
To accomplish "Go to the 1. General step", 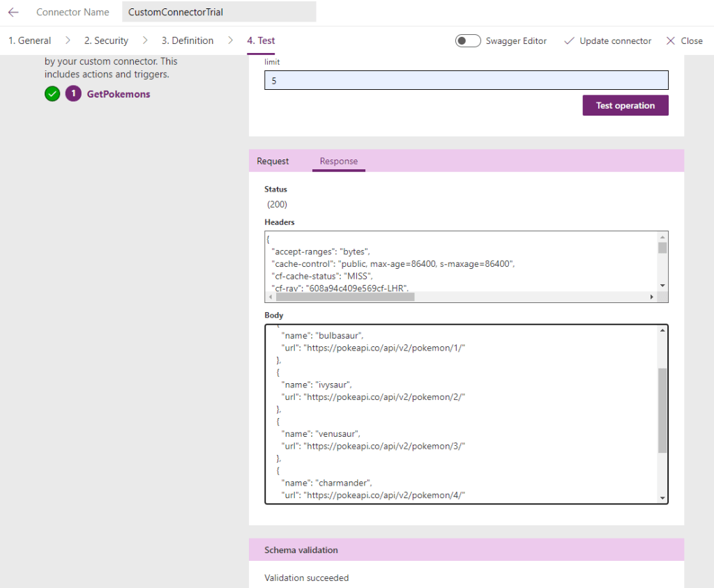I will [29, 40].
